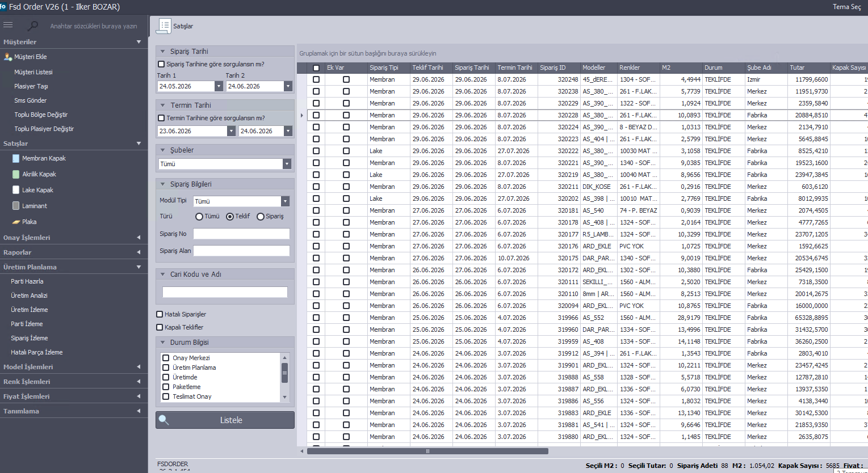Sort by Tutar column header
The image size is (868, 473).
(x=808, y=67)
